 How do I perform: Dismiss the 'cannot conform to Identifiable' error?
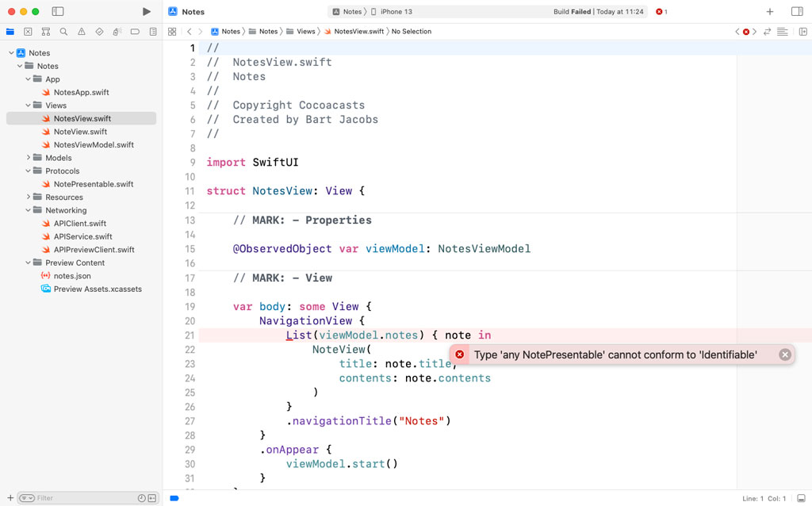(x=785, y=355)
